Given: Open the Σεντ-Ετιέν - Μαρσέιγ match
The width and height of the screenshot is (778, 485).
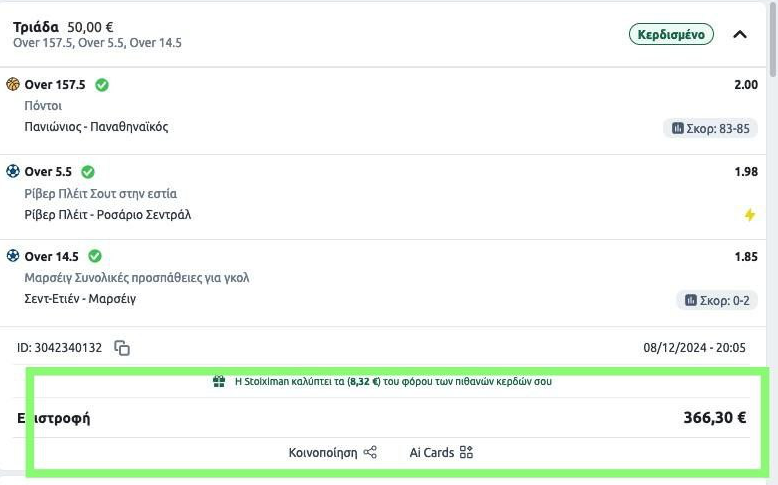Looking at the screenshot, I should pyautogui.click(x=80, y=299).
